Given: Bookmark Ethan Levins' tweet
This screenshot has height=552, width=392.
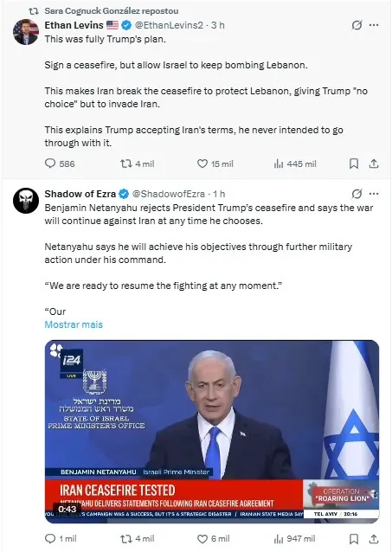Looking at the screenshot, I should (x=354, y=164).
